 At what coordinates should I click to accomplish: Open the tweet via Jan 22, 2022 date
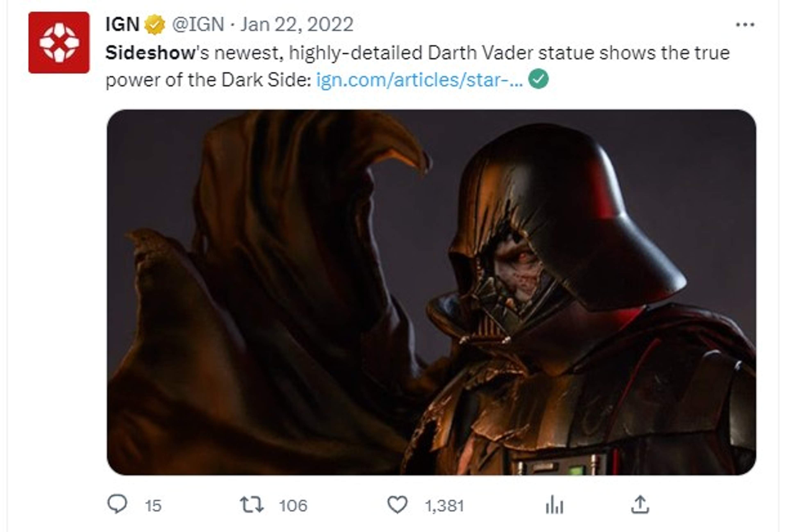click(x=297, y=24)
